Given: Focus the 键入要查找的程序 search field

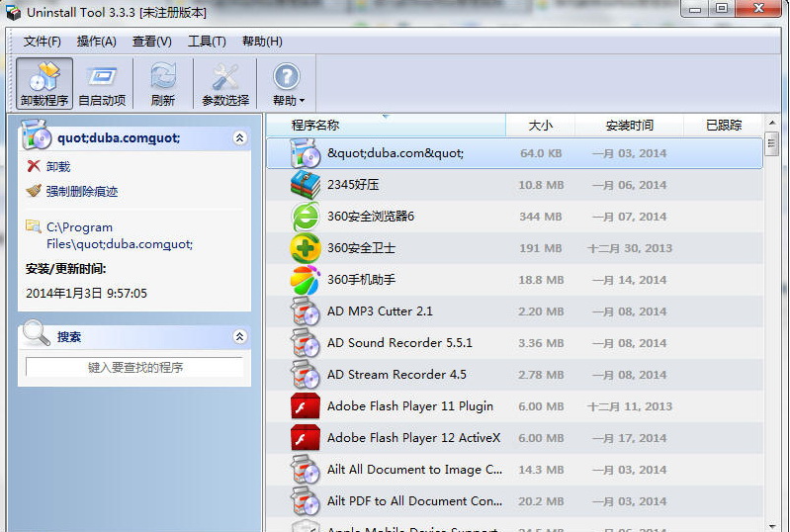Looking at the screenshot, I should coord(134,367).
